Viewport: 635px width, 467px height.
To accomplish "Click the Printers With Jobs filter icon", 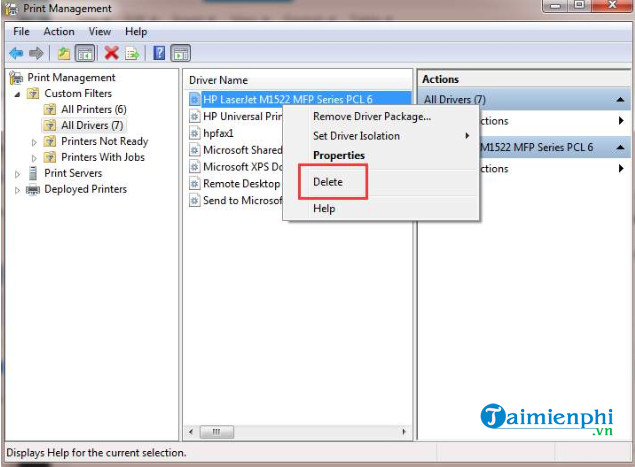I will 50,157.
